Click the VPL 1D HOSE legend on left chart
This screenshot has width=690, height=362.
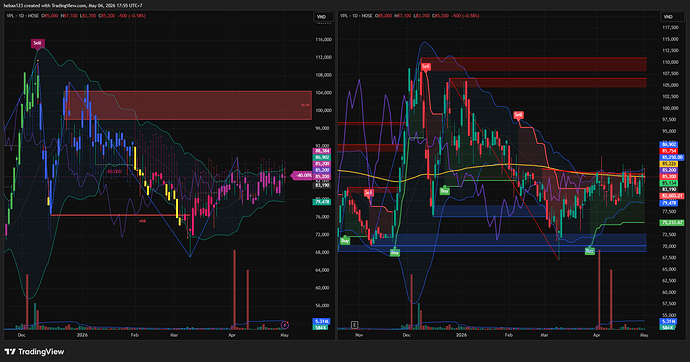pyautogui.click(x=23, y=16)
